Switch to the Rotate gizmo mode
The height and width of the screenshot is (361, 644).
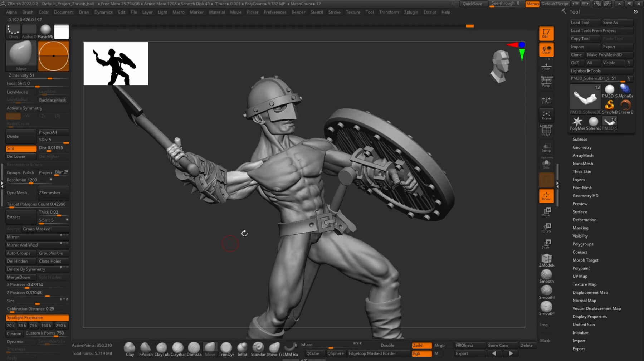point(547,228)
